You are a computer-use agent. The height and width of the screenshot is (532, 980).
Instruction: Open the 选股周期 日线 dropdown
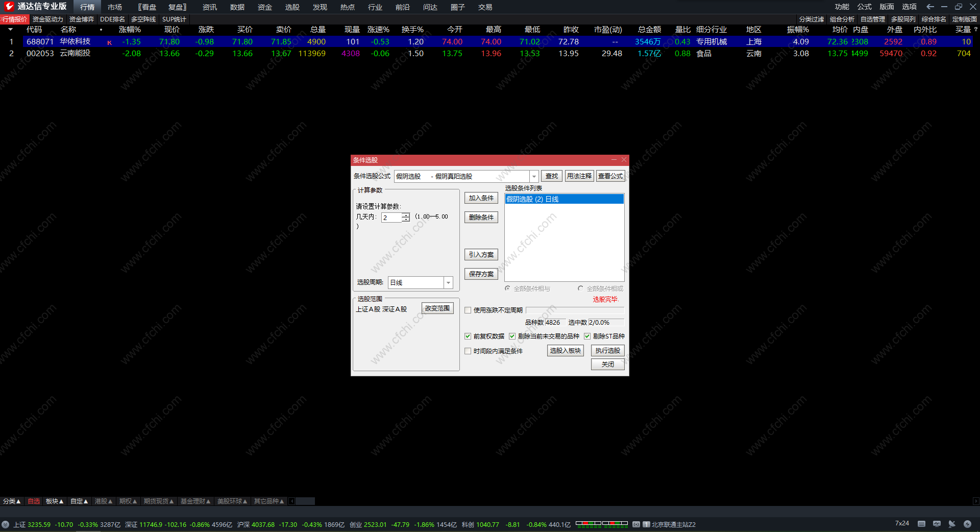(x=448, y=282)
